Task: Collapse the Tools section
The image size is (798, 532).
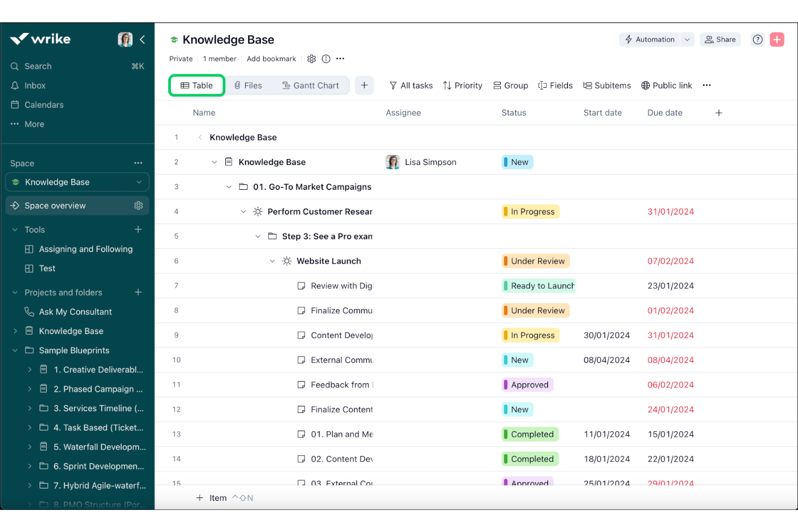Action: pyautogui.click(x=15, y=230)
